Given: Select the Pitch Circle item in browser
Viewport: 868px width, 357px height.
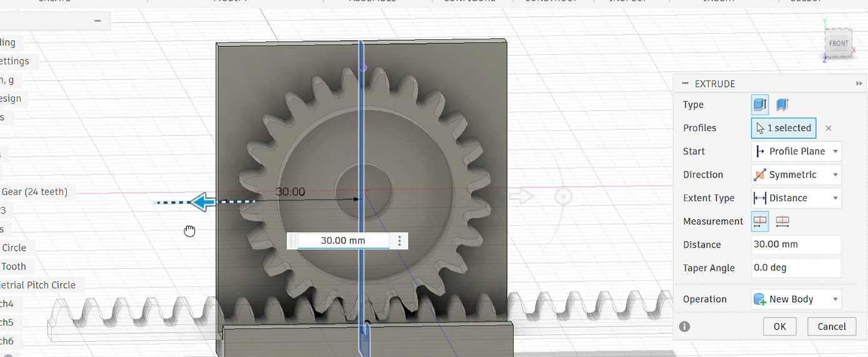Looking at the screenshot, I should pyautogui.click(x=38, y=285).
